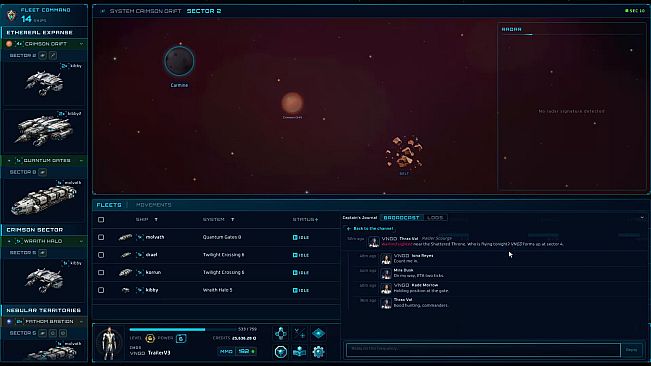Toggle the select-all checkbox in fleets header
This screenshot has width=651, height=366.
pos(101,220)
